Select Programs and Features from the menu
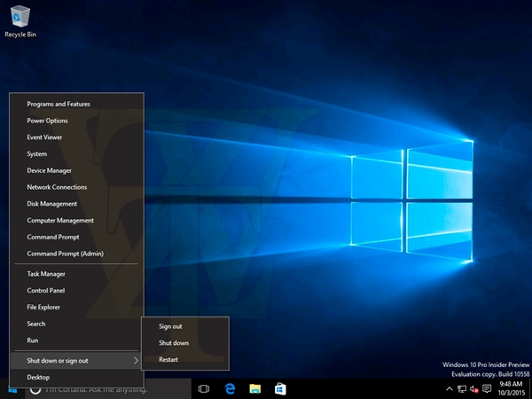This screenshot has height=399, width=532. [x=59, y=104]
